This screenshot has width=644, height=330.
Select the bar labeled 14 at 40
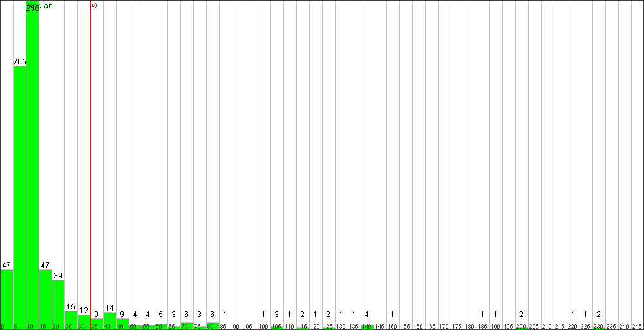click(x=109, y=321)
